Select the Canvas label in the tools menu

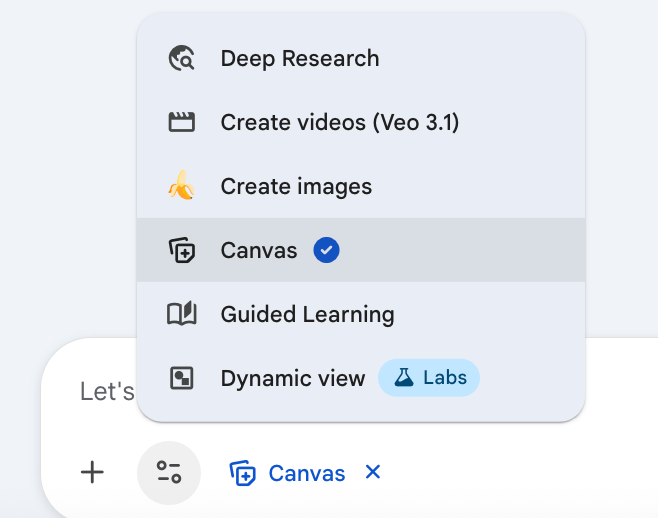(259, 251)
